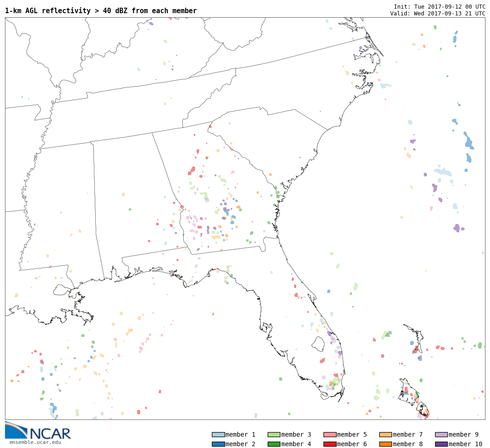This screenshot has width=490, height=448.
Task: Click the ensemble.ucar.edu text
Action: [x=35, y=442]
